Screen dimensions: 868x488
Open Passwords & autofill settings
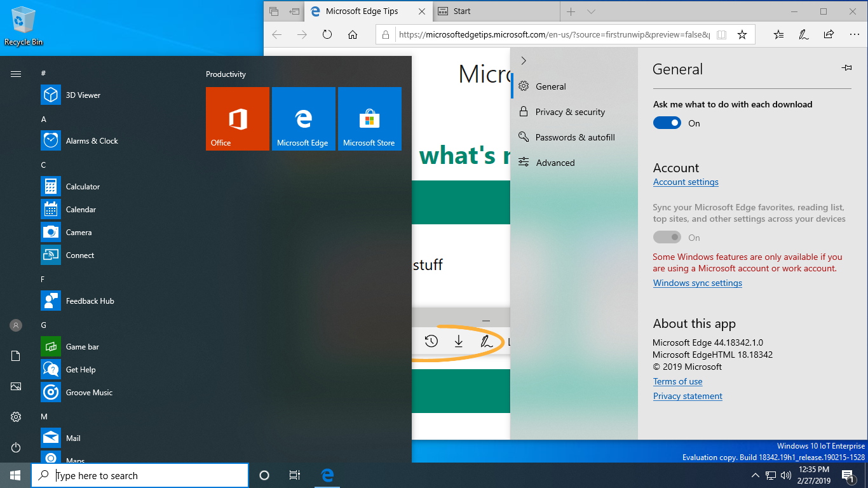click(x=574, y=137)
